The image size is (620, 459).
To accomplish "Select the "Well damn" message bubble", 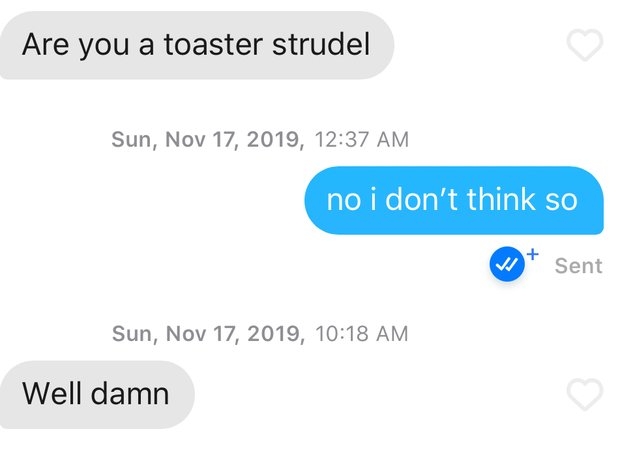I will pyautogui.click(x=97, y=394).
